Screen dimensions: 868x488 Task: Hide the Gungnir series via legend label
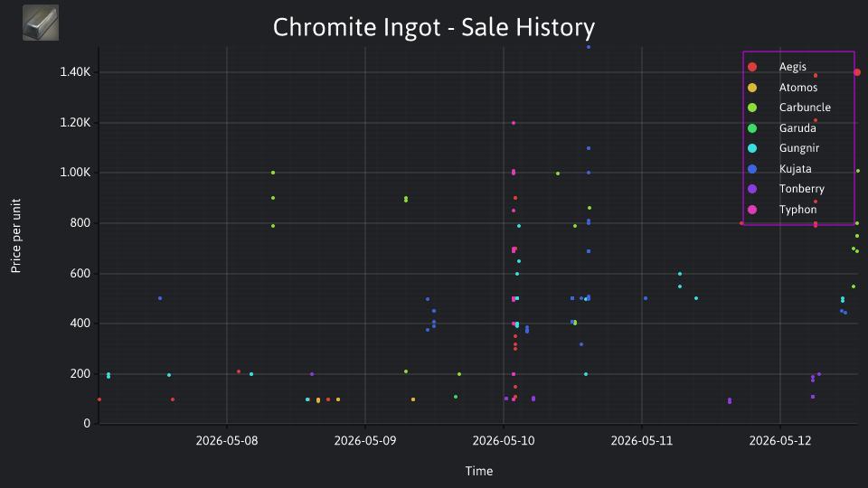(798, 148)
